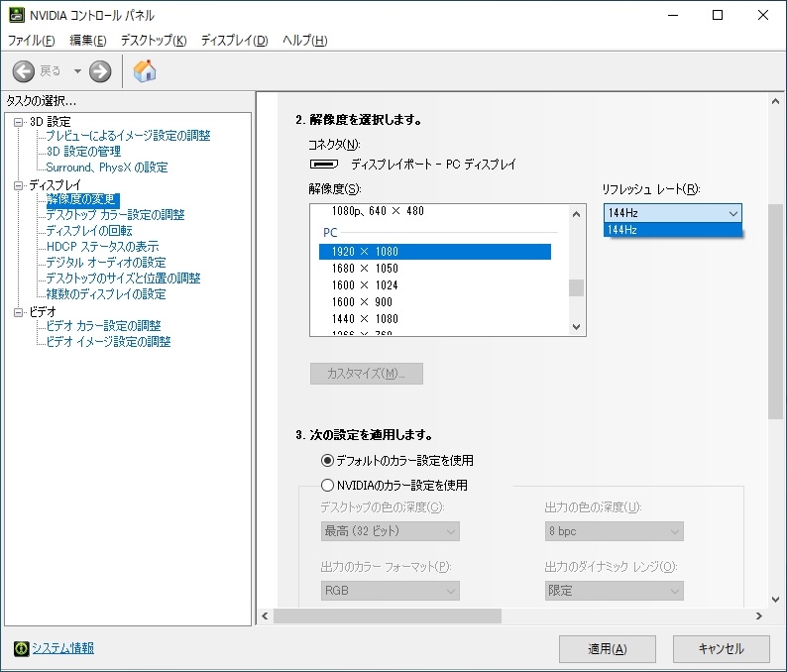Collapse the 3D 設定 tree node
Image resolution: width=787 pixels, height=672 pixels.
(x=19, y=122)
